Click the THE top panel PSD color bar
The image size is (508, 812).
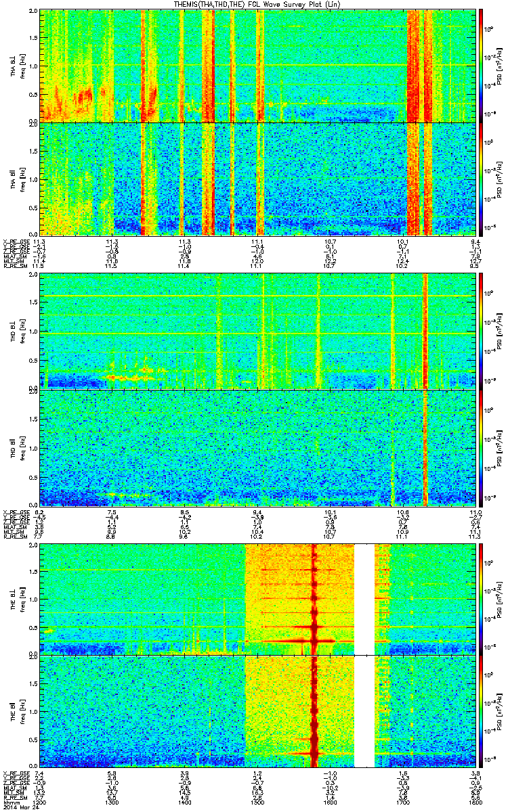[x=482, y=599]
